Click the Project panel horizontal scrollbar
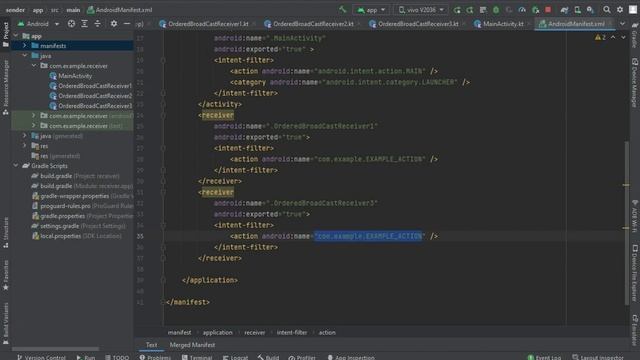The image size is (640, 360). (56, 349)
